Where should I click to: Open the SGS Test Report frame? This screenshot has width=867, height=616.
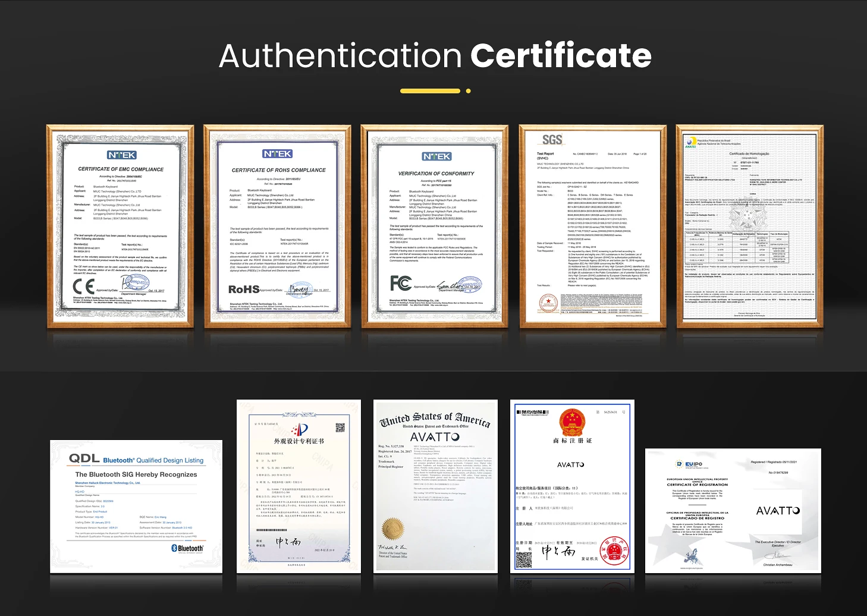tap(592, 227)
